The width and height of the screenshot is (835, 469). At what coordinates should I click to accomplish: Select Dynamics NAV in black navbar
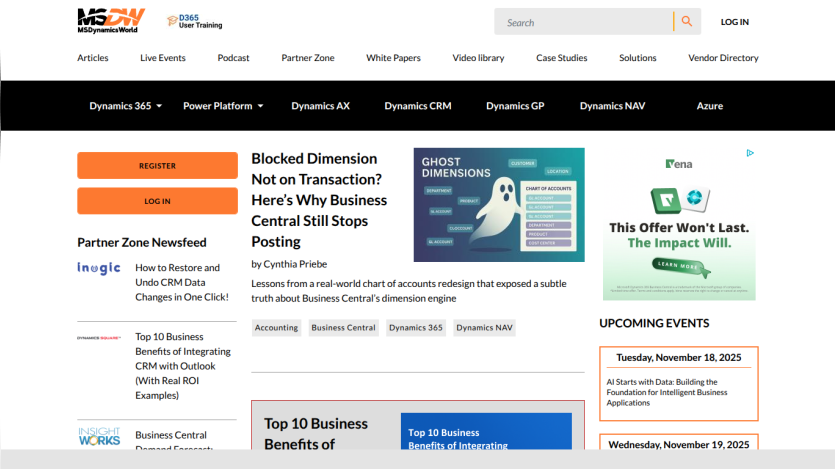[612, 106]
